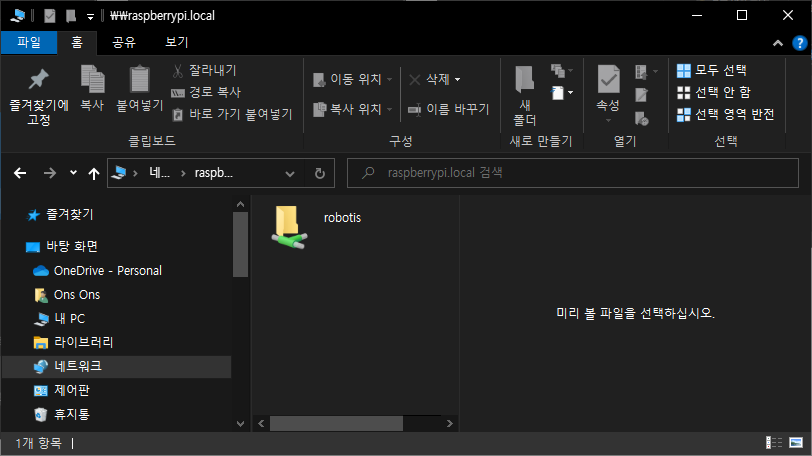Switch to the View ribbon tab
This screenshot has width=812, height=456.
pos(176,42)
